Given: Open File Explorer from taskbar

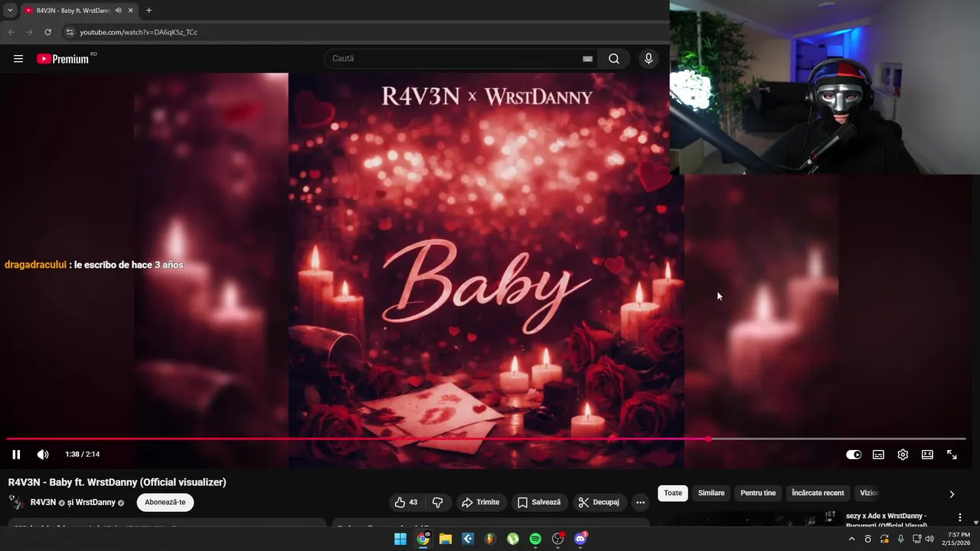Looking at the screenshot, I should tap(445, 539).
